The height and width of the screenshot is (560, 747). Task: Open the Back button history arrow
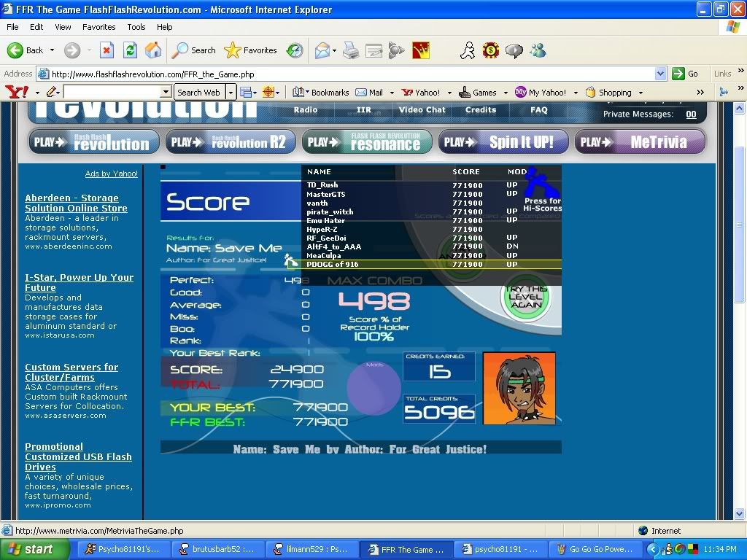click(51, 50)
